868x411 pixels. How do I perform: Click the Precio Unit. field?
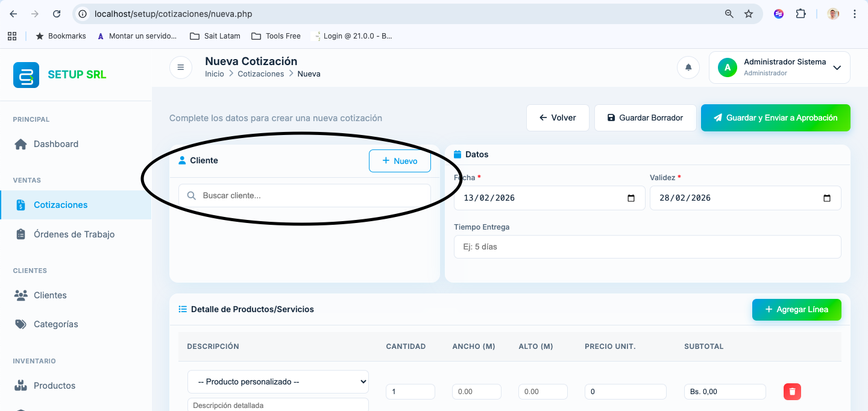tap(625, 392)
